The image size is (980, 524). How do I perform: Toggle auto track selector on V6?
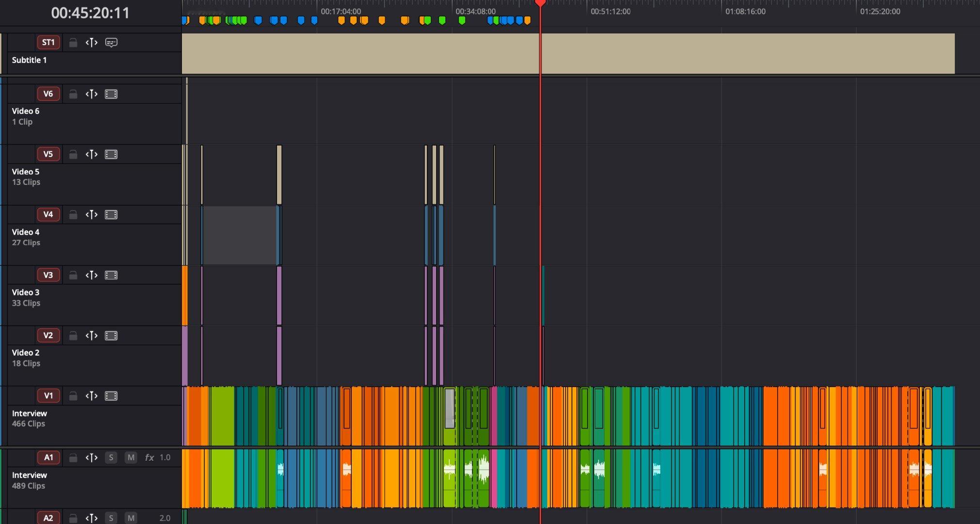click(91, 94)
